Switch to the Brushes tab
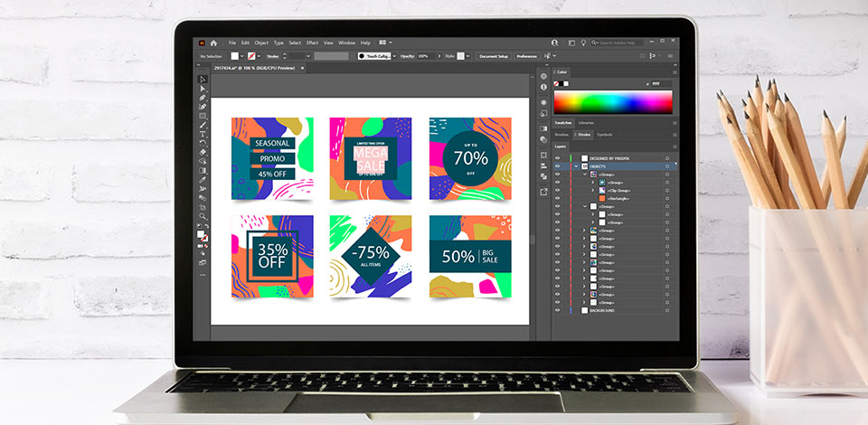868x425 pixels. [x=561, y=135]
